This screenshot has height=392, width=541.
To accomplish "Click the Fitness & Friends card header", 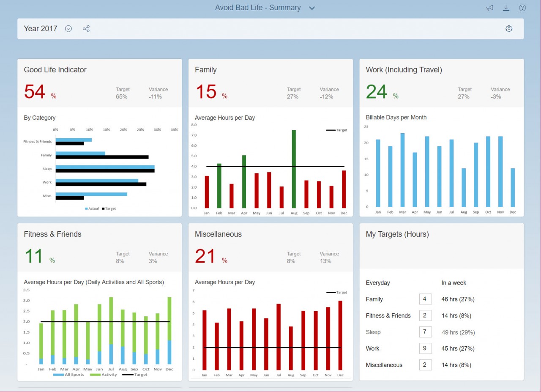I will (52, 234).
